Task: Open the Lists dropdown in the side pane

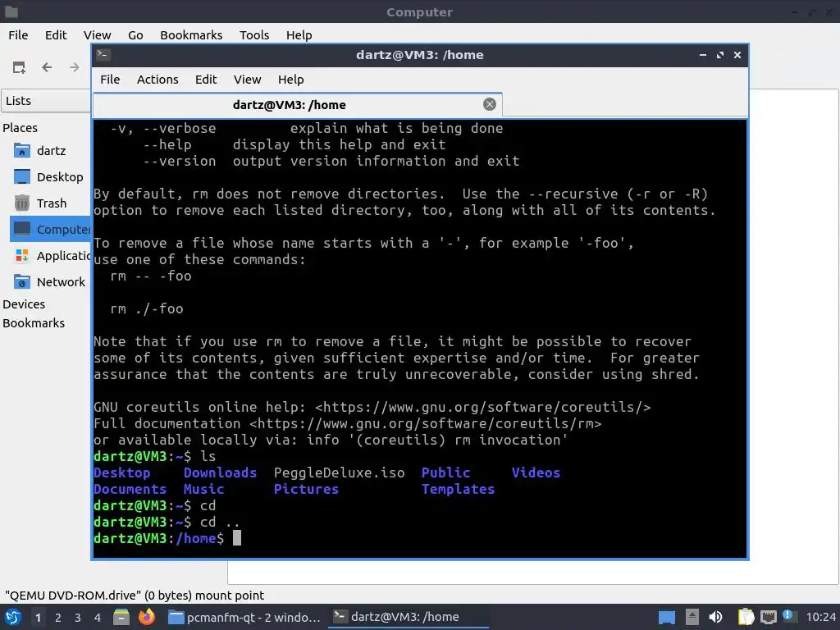Action: pos(46,101)
